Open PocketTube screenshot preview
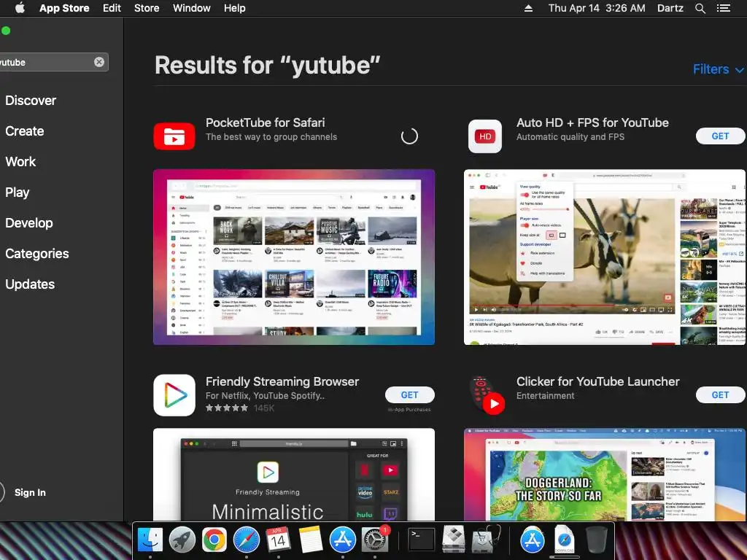Image resolution: width=747 pixels, height=560 pixels. [294, 257]
